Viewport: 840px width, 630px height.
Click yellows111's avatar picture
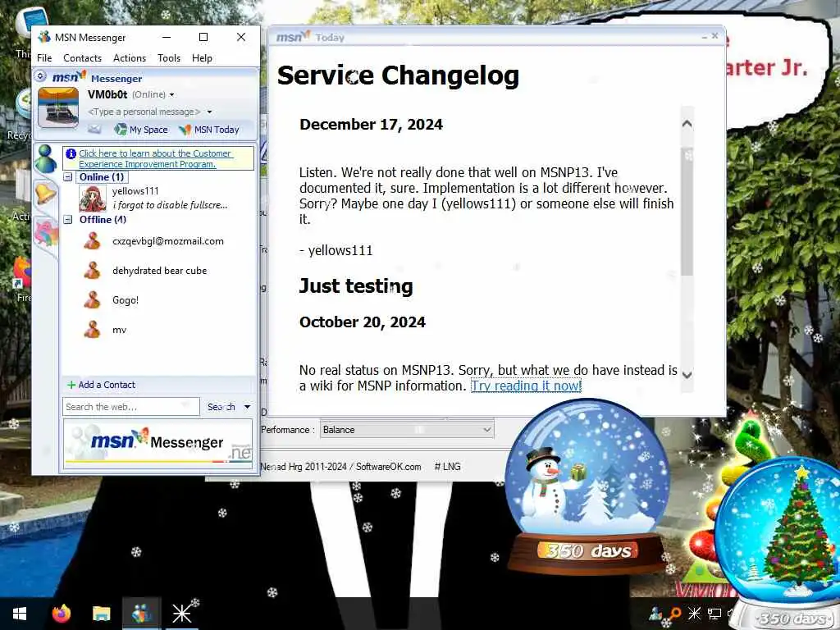[92, 199]
